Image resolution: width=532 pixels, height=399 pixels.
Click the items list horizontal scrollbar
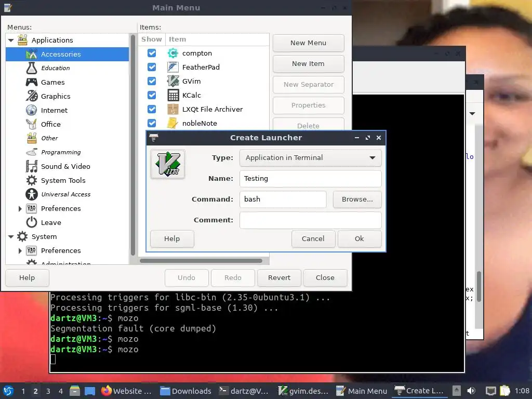coord(201,261)
